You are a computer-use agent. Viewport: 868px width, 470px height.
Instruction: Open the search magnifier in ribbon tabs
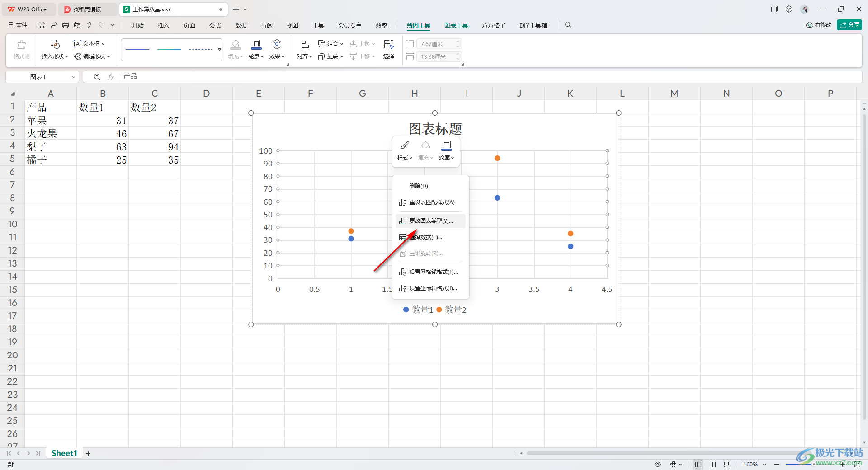(x=568, y=25)
